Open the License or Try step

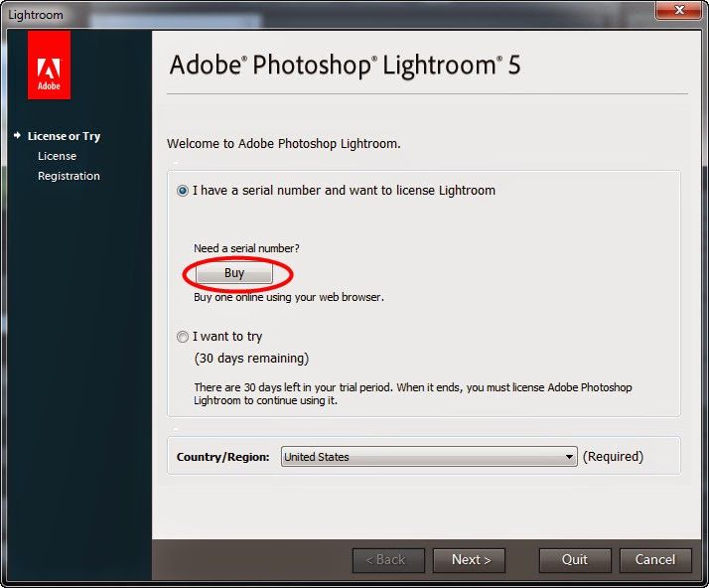click(x=64, y=136)
